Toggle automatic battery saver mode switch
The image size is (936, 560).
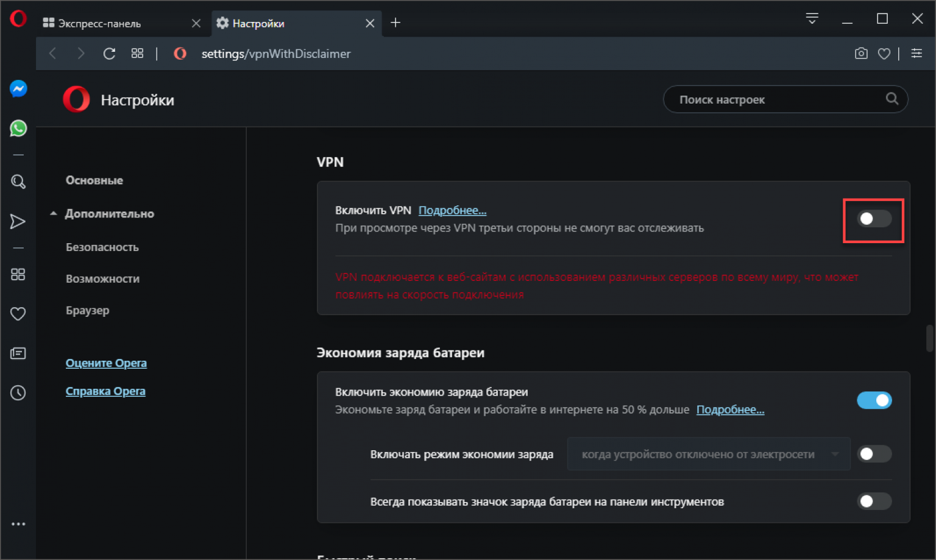(x=874, y=454)
